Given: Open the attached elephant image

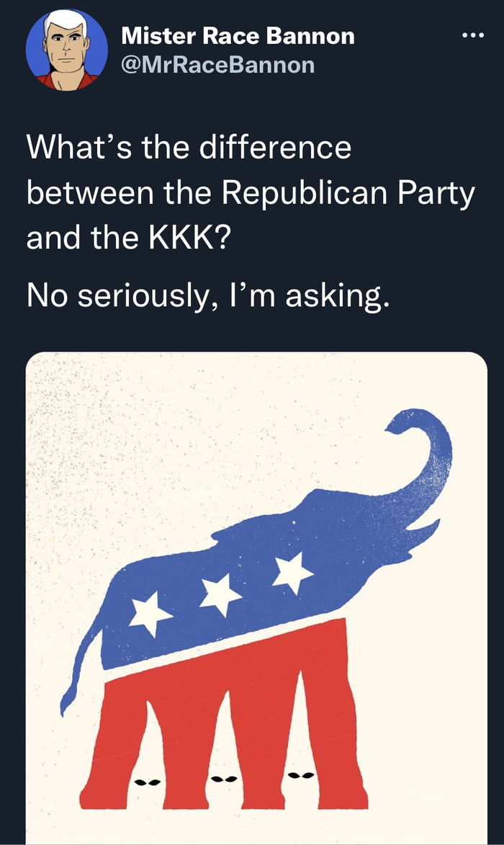Looking at the screenshot, I should click(256, 598).
